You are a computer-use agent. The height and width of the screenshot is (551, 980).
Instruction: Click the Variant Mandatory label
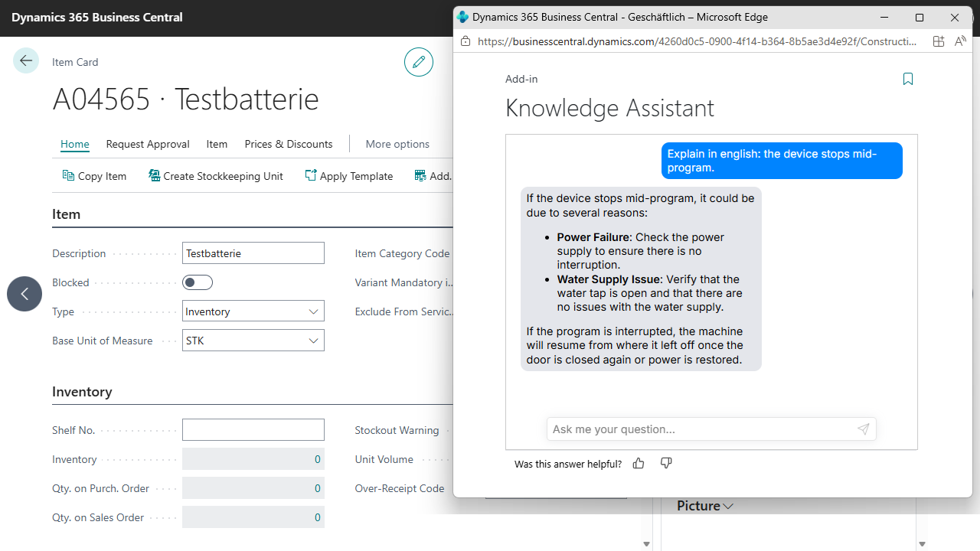click(x=403, y=282)
